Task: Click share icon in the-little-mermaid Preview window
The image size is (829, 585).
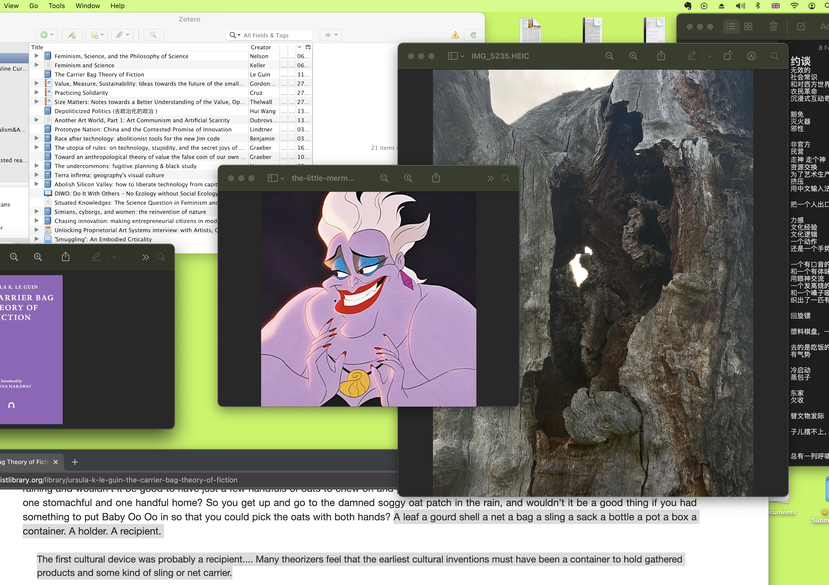Action: pyautogui.click(x=436, y=178)
